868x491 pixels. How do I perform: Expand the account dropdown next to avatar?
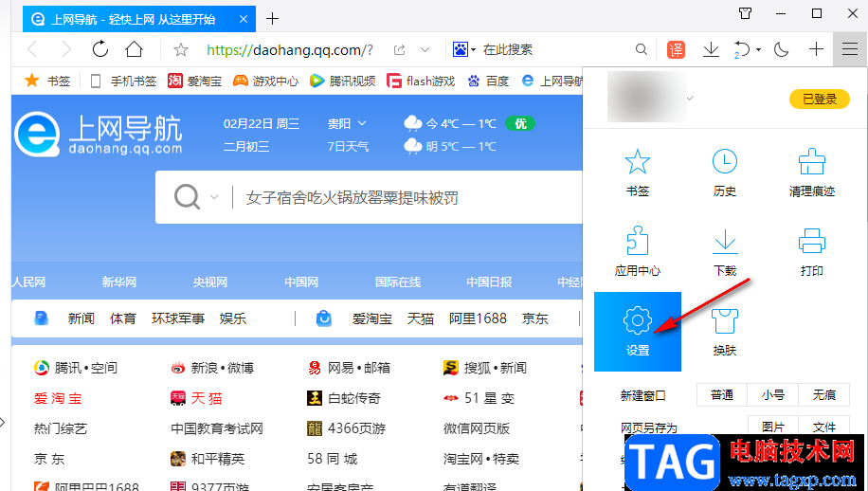690,99
